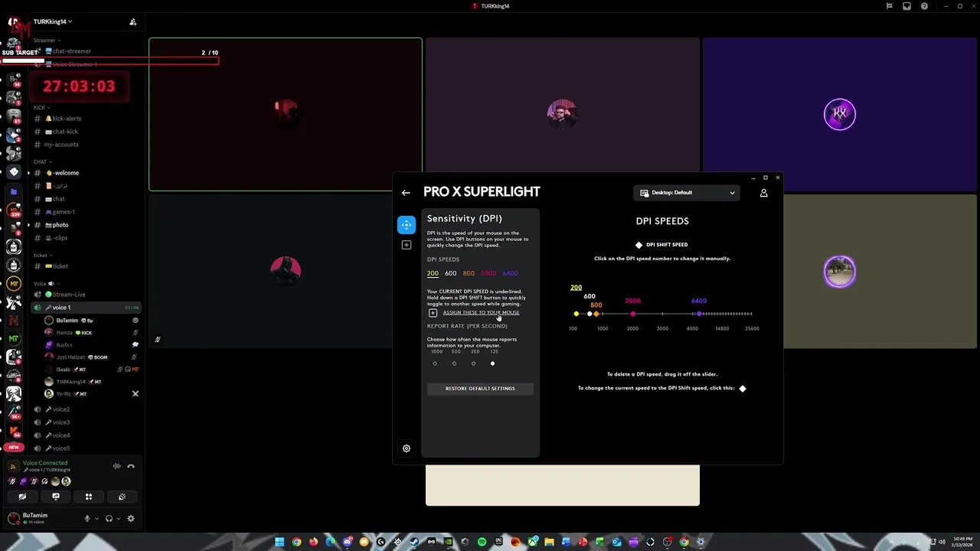Select the 500 report rate option

pyautogui.click(x=454, y=364)
